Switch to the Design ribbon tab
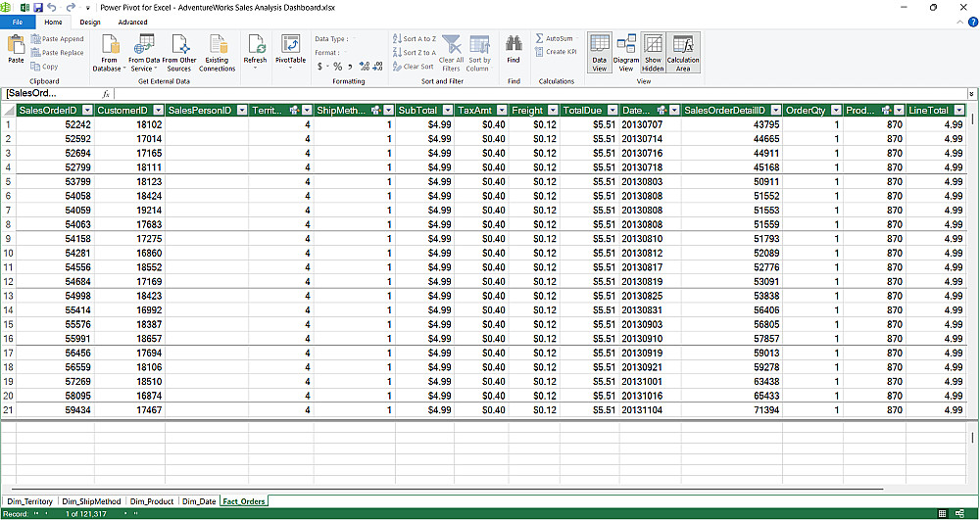980x520 pixels. [x=90, y=22]
